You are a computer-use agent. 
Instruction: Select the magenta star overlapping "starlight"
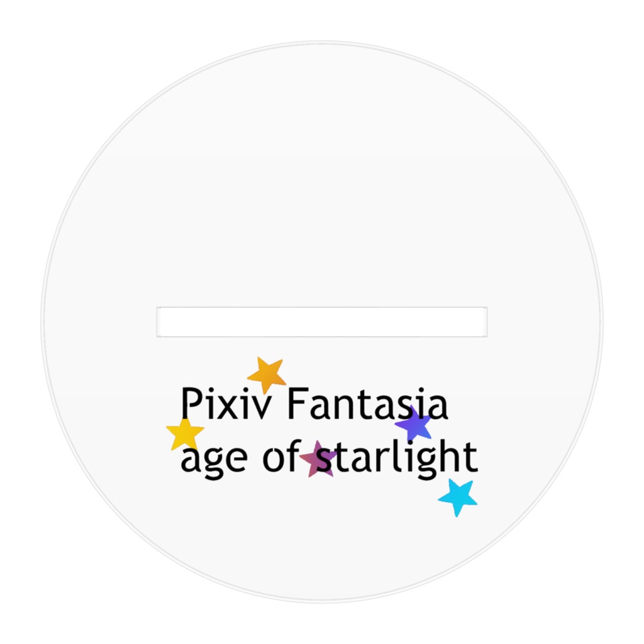coord(319,459)
